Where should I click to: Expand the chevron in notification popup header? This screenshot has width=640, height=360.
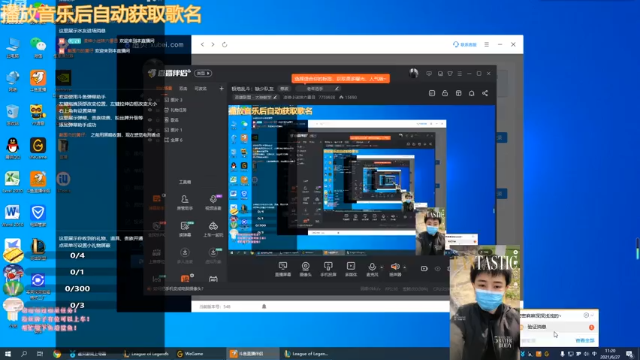[x=593, y=315]
